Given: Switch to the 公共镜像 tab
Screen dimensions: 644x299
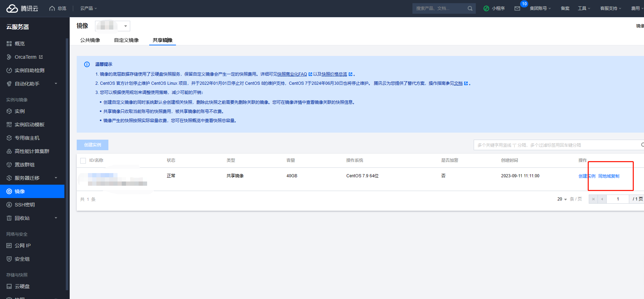Looking at the screenshot, I should (90, 40).
